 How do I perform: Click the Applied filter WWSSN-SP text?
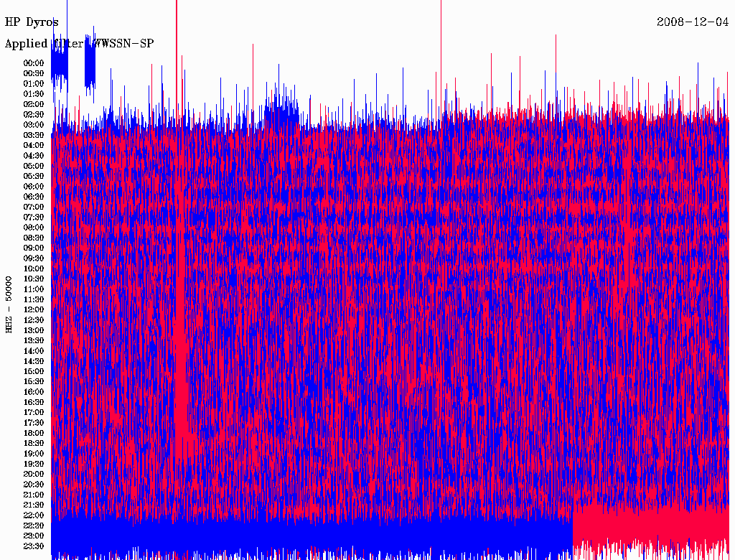coord(79,44)
